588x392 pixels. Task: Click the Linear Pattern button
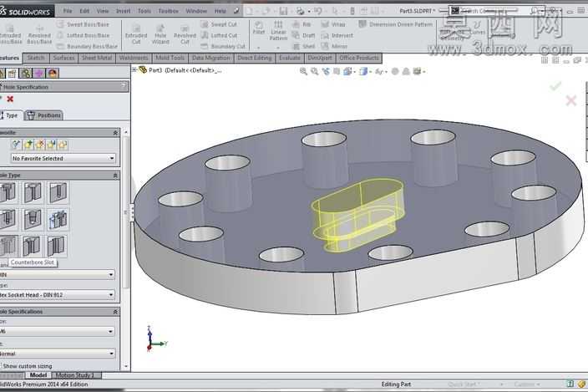pos(278,31)
